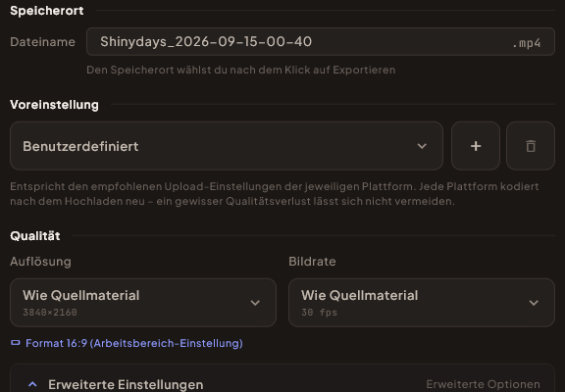Viewport: 565px width, 392px height.
Task: Click the aspect ratio icon beside Format 16:9
Action: (x=16, y=343)
